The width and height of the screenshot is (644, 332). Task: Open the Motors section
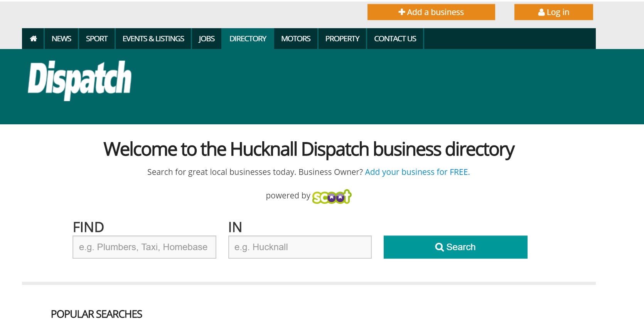(296, 39)
